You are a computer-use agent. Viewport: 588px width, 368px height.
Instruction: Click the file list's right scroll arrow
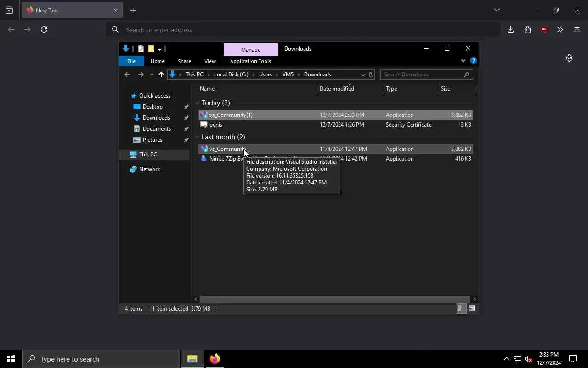[475, 299]
